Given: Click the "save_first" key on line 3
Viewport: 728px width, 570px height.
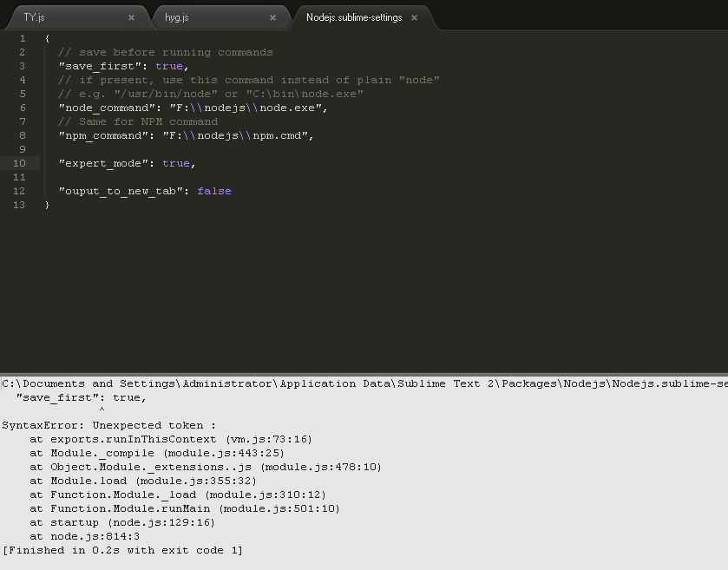Looking at the screenshot, I should tap(100, 67).
